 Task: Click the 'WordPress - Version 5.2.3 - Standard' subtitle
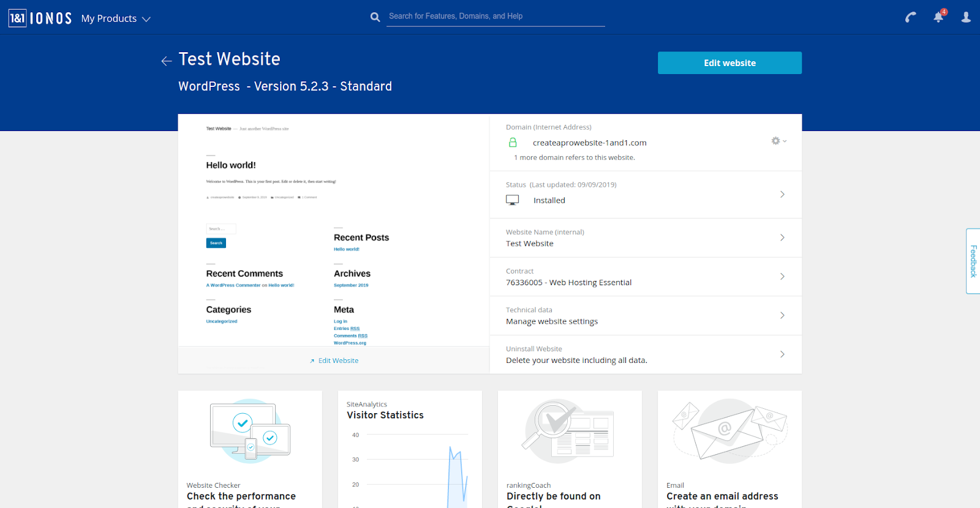click(x=285, y=86)
